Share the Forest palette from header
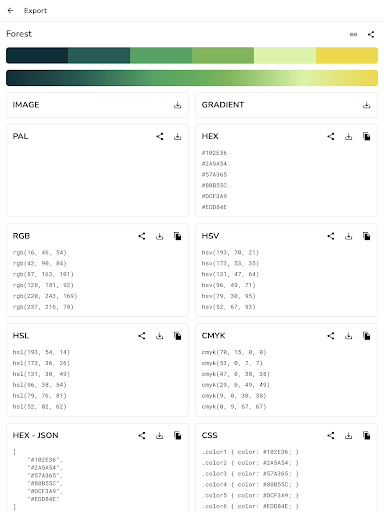Screen dimensions: 384x512 click(x=371, y=34)
